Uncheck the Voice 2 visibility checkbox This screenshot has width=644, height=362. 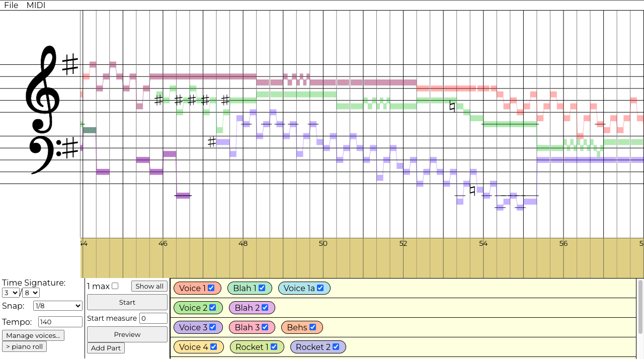pyautogui.click(x=213, y=308)
